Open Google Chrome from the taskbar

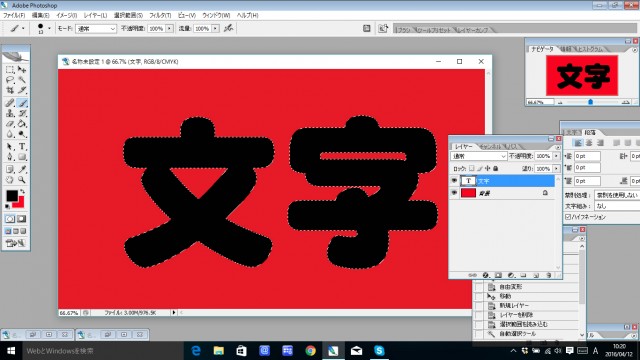point(310,351)
